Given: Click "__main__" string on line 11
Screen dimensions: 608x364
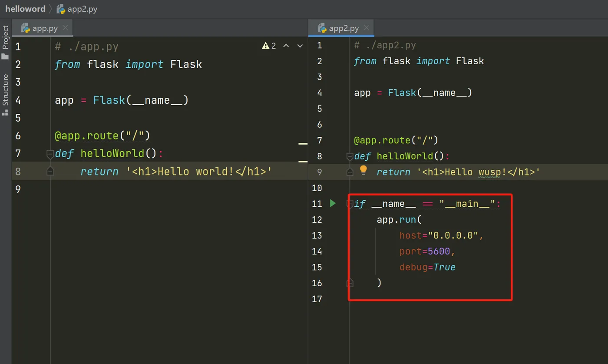Looking at the screenshot, I should pyautogui.click(x=467, y=204).
